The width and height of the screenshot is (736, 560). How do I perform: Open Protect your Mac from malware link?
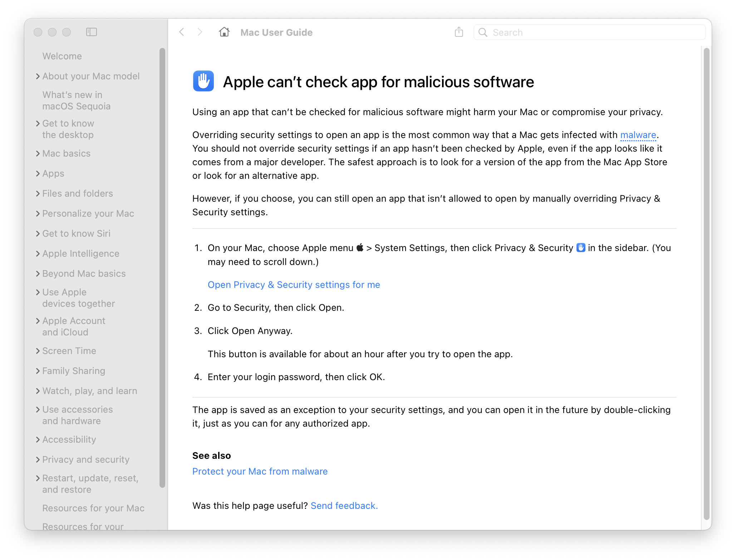260,471
